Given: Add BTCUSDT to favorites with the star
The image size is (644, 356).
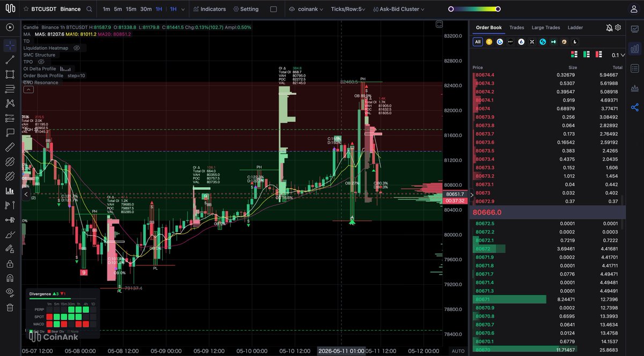Looking at the screenshot, I should tap(26, 9).
